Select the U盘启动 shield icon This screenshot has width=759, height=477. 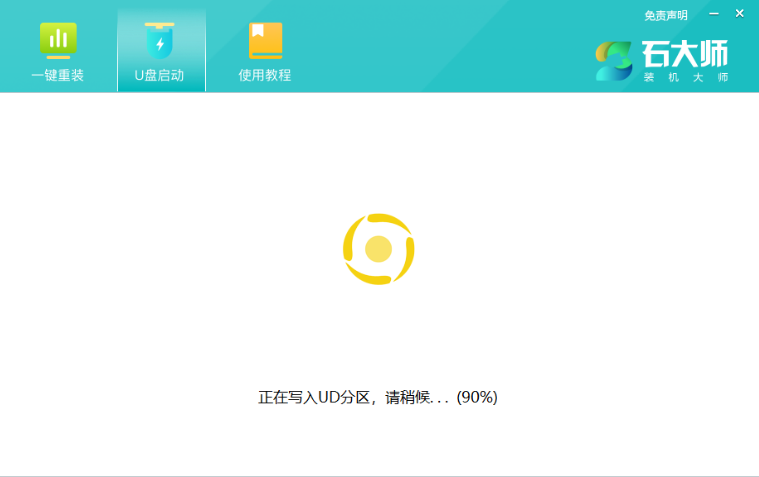click(159, 40)
